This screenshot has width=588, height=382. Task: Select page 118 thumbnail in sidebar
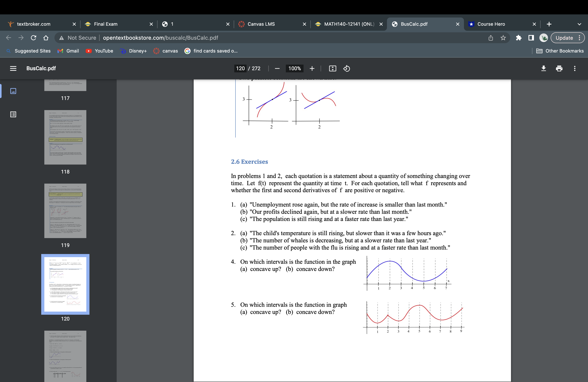click(x=65, y=137)
